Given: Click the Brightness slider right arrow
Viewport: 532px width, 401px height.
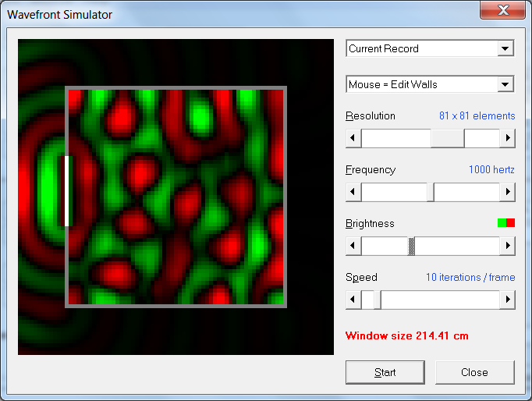Looking at the screenshot, I should (507, 246).
